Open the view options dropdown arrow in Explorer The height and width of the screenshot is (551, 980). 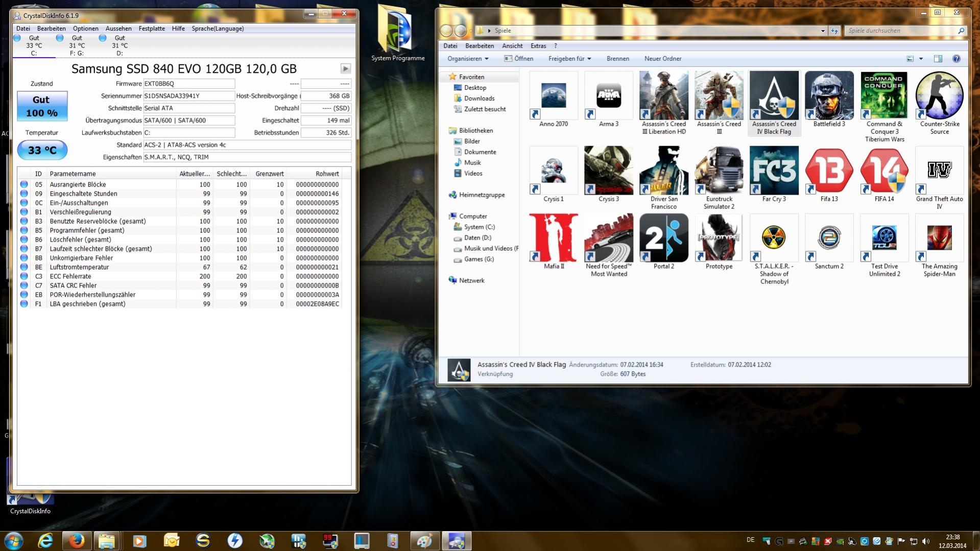point(921,59)
